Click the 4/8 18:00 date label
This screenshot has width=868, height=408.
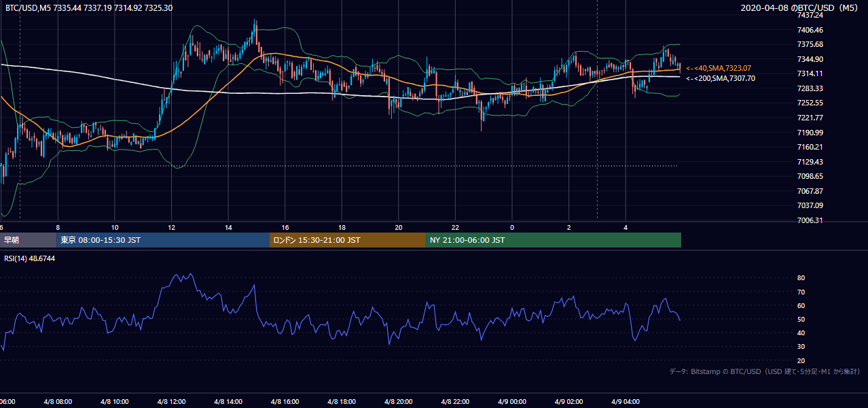click(x=342, y=402)
